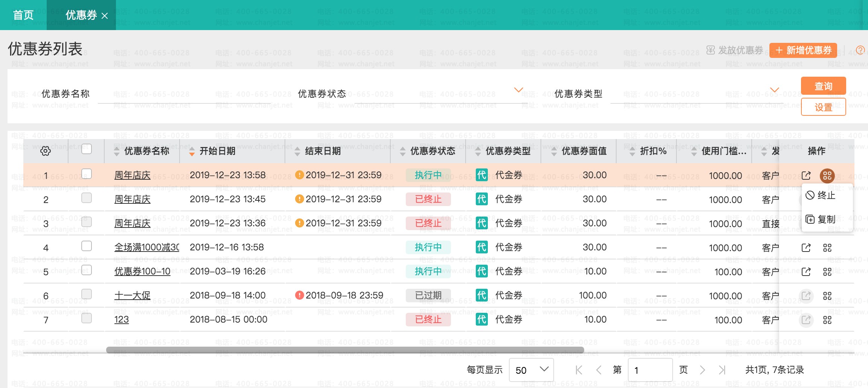Switch to the 首页 tab
Screen dimensions: 868x388
[23, 15]
